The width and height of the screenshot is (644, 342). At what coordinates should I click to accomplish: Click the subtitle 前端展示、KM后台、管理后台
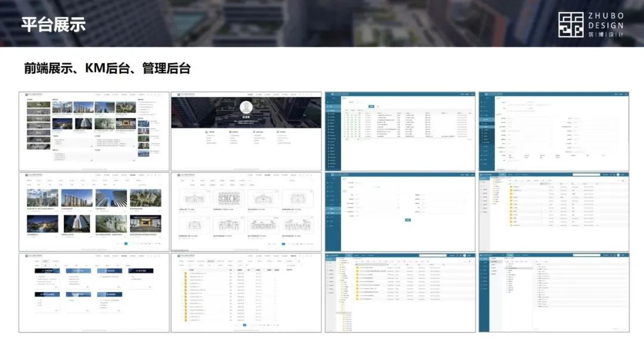(x=107, y=68)
